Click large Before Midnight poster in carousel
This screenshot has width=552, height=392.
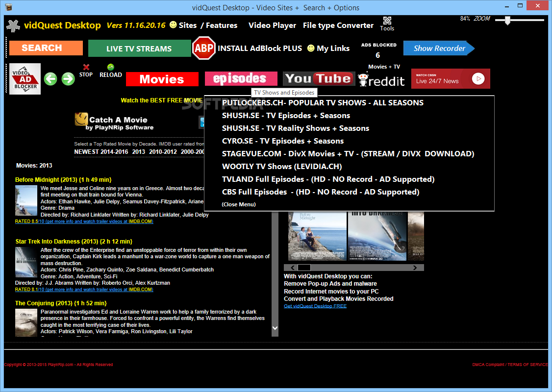pos(317,236)
